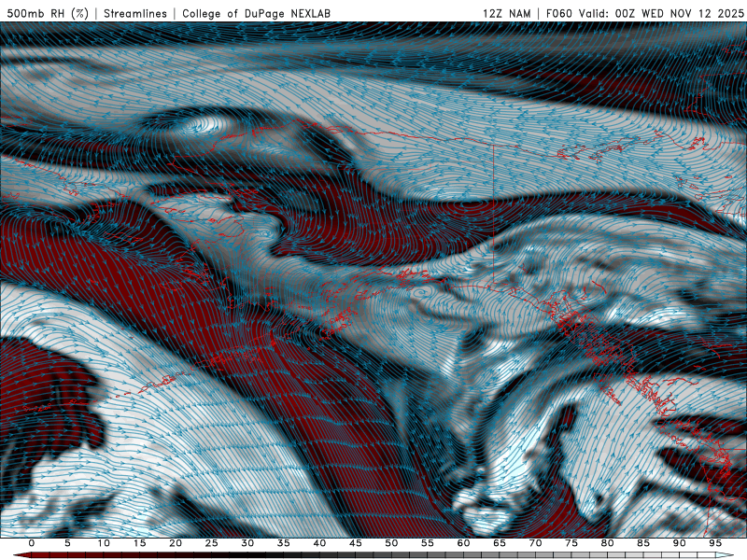Select the "00Z WED NOV 12 2025" valid time

pyautogui.click(x=680, y=13)
